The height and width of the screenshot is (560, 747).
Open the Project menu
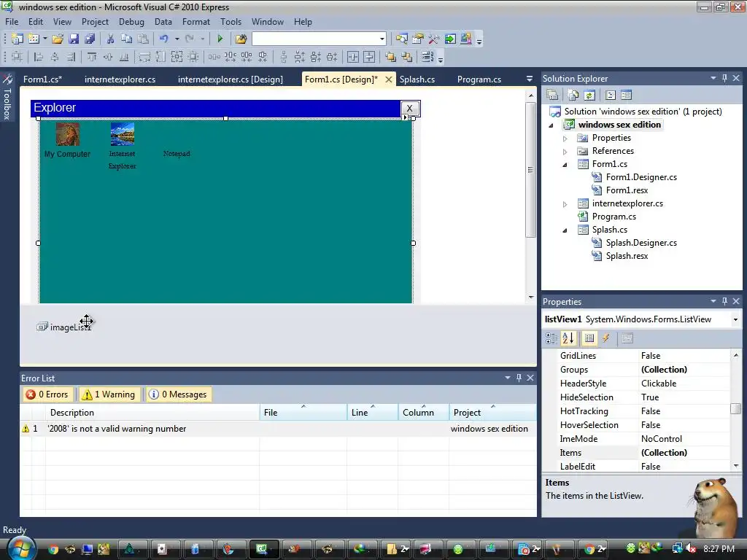[x=95, y=22]
